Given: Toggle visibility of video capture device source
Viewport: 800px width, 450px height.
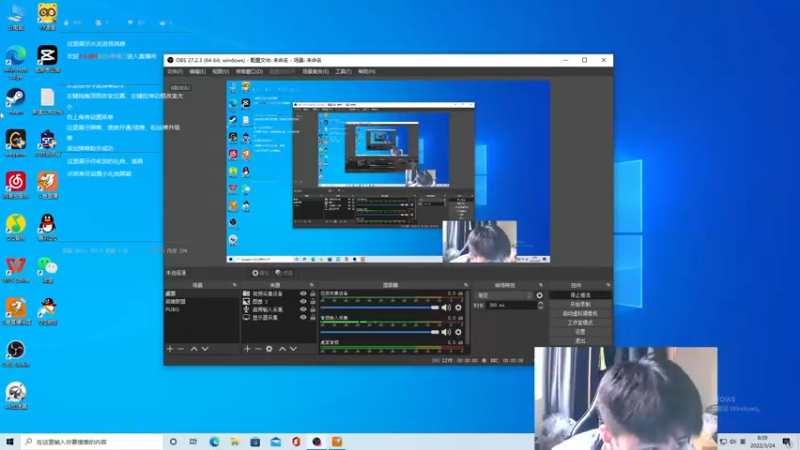Looking at the screenshot, I should [x=303, y=294].
